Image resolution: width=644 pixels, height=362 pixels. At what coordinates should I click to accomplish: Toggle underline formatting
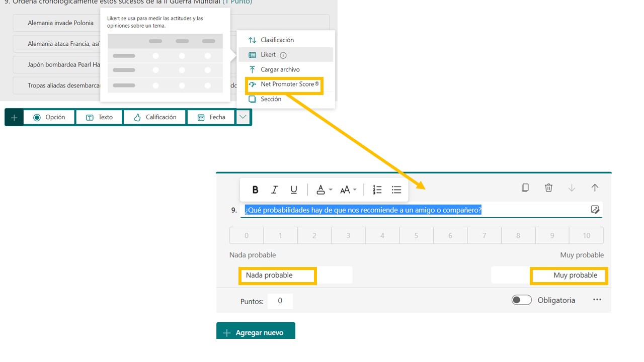(294, 190)
